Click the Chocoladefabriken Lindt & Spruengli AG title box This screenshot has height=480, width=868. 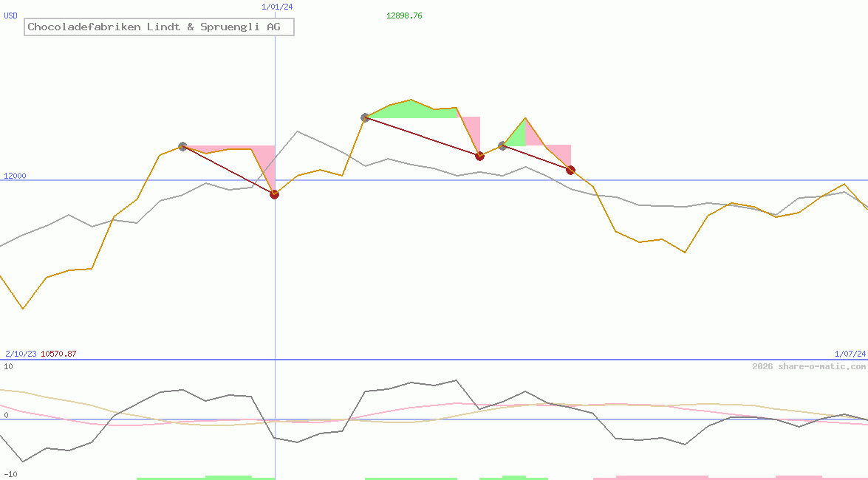(x=159, y=27)
